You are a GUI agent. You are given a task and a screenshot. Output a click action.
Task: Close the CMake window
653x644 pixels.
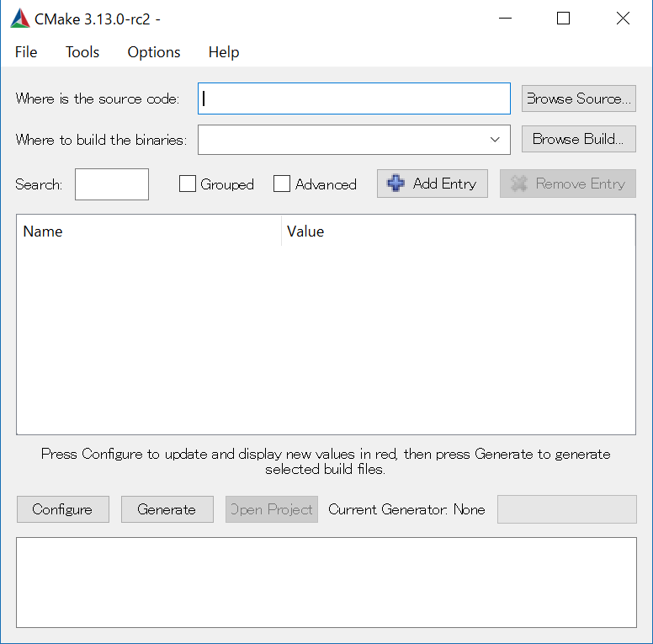(623, 19)
